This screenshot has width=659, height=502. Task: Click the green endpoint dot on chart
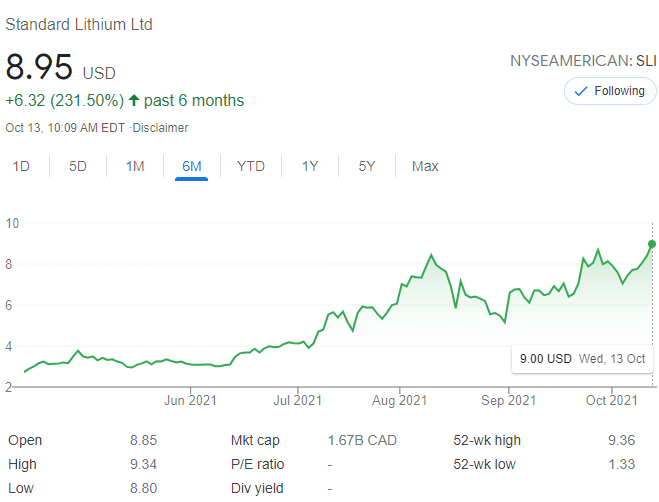[x=652, y=244]
